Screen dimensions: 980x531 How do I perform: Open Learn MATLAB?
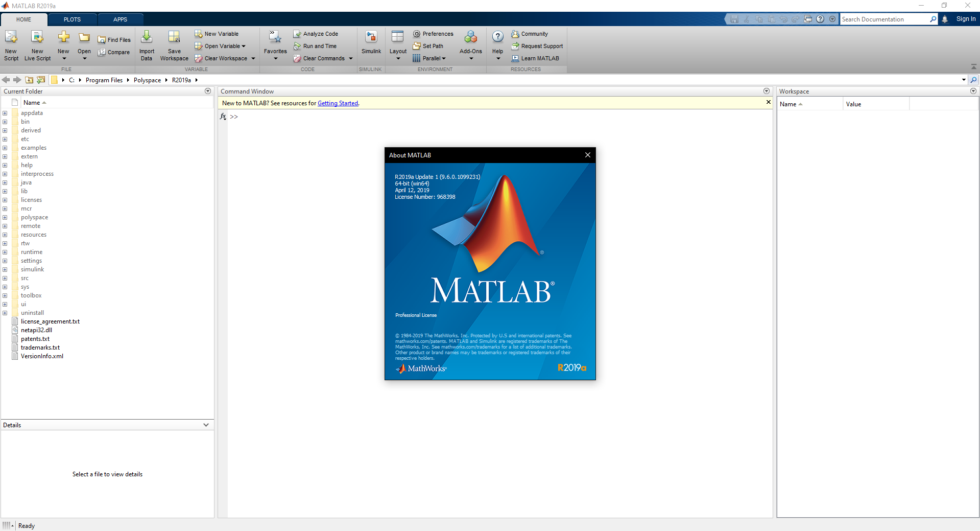pyautogui.click(x=535, y=58)
